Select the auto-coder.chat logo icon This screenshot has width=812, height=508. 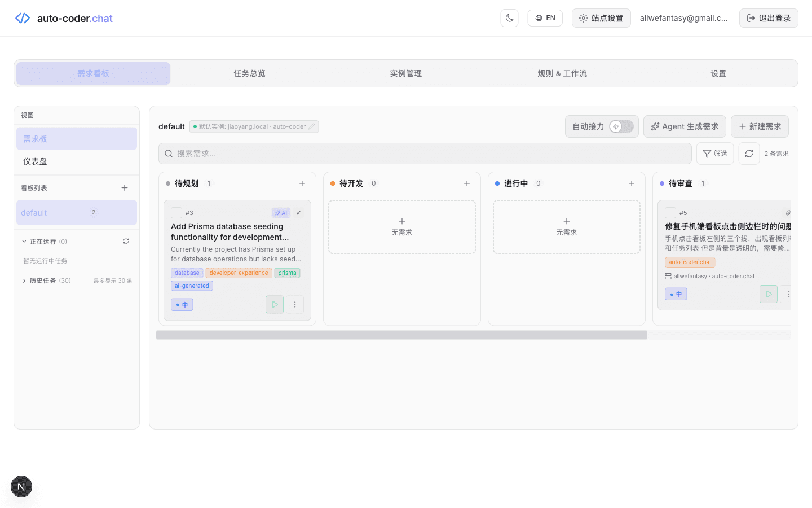[x=22, y=17]
